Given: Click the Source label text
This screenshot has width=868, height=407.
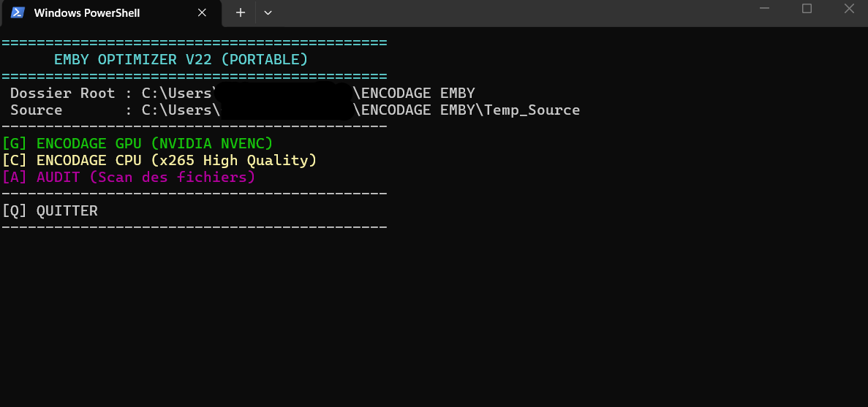Looking at the screenshot, I should click(x=37, y=110).
